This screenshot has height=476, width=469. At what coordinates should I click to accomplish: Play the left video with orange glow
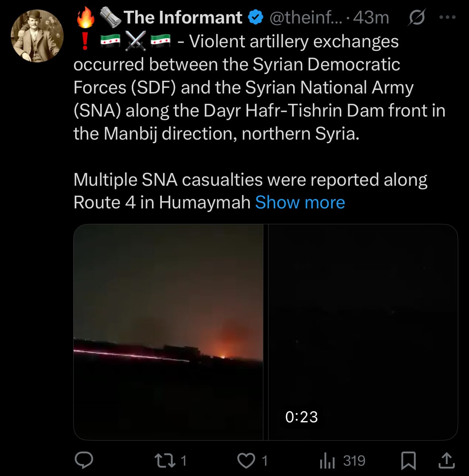point(168,332)
